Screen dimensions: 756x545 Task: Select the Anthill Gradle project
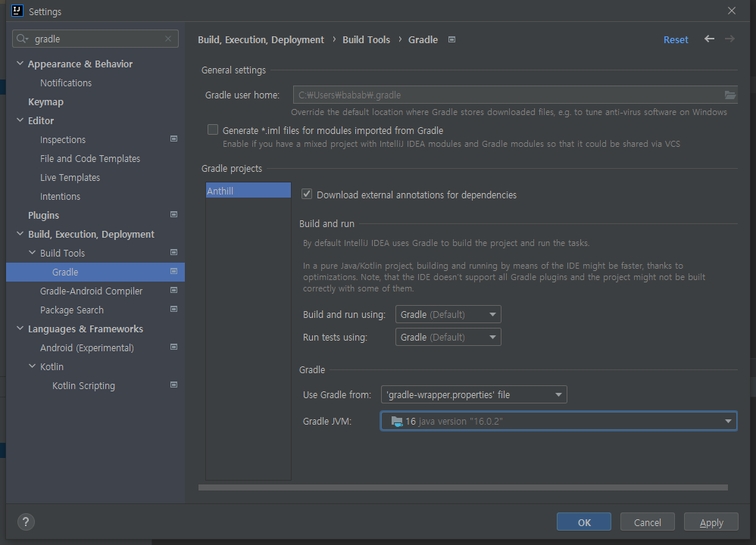point(248,190)
